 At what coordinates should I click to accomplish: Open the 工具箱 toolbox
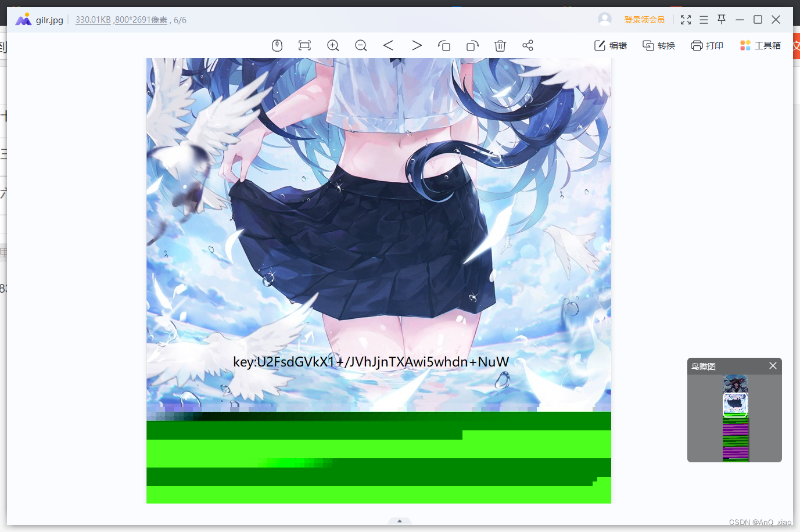click(760, 45)
